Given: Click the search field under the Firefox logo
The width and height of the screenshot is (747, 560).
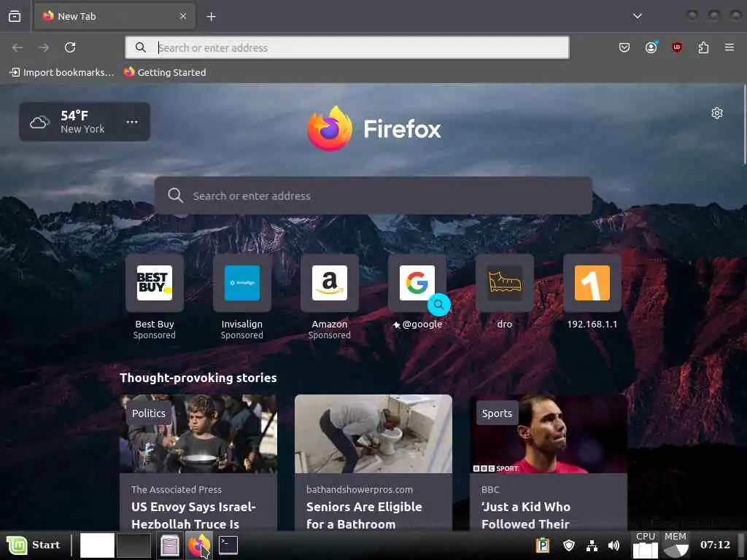Looking at the screenshot, I should click(x=373, y=195).
